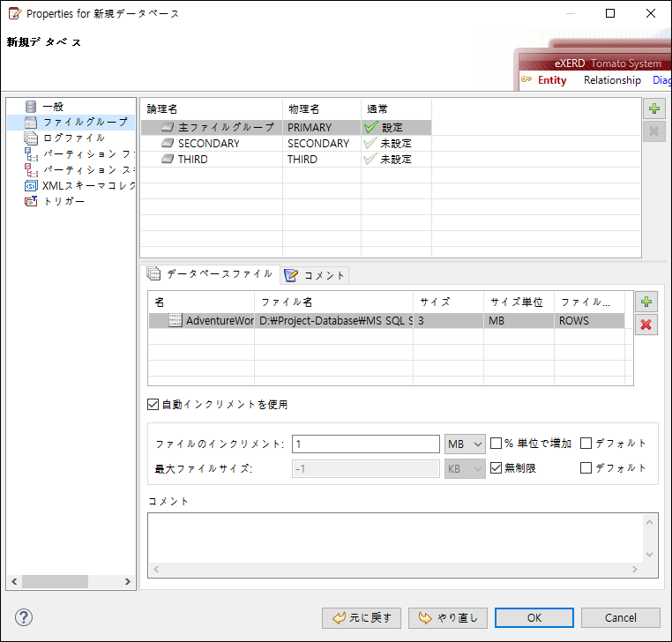Comment area scroll left arrow

point(156,569)
